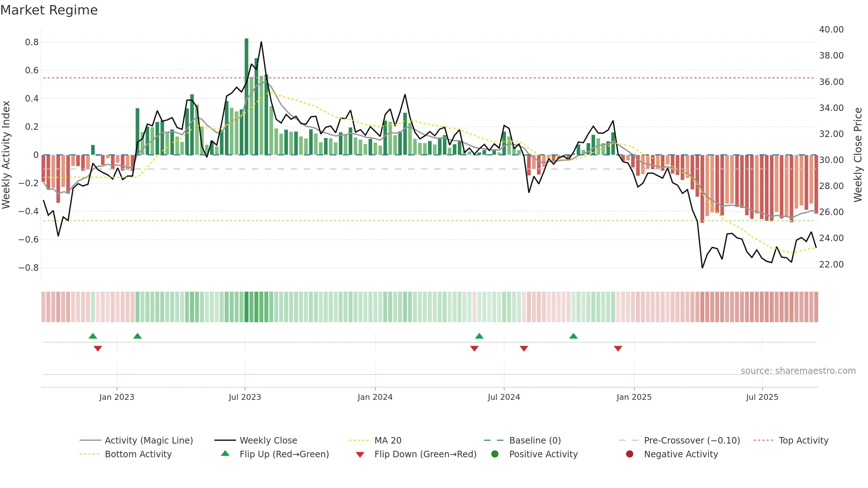Click the Jul 2025 x-axis label

pyautogui.click(x=762, y=397)
